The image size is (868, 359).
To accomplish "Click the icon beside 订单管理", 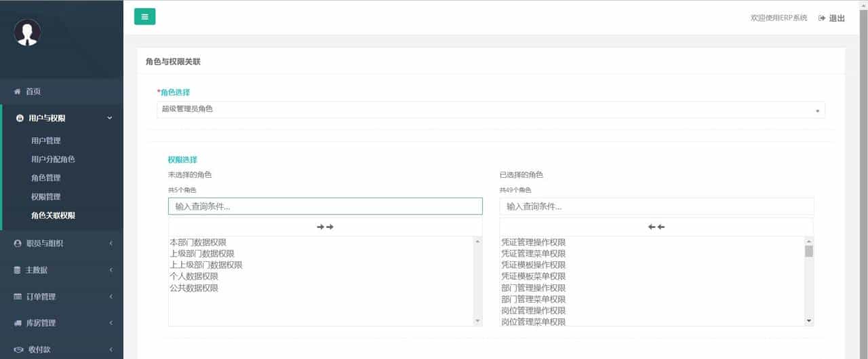I will [18, 297].
